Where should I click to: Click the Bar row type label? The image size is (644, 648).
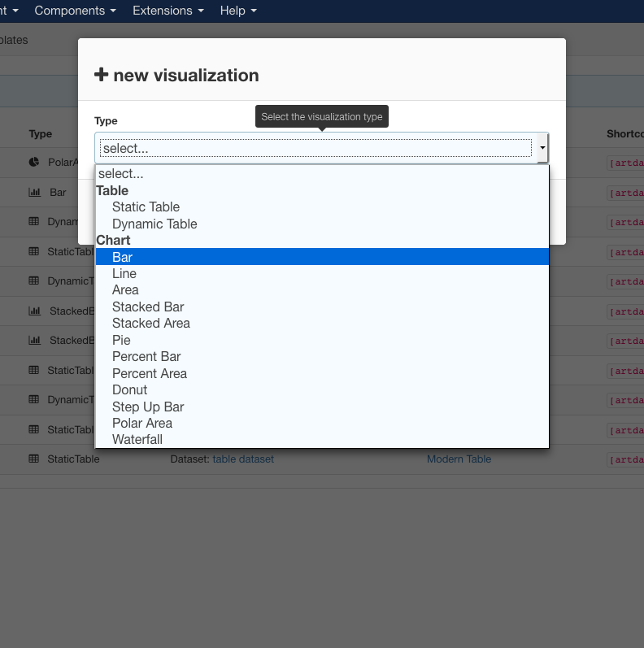coord(58,193)
